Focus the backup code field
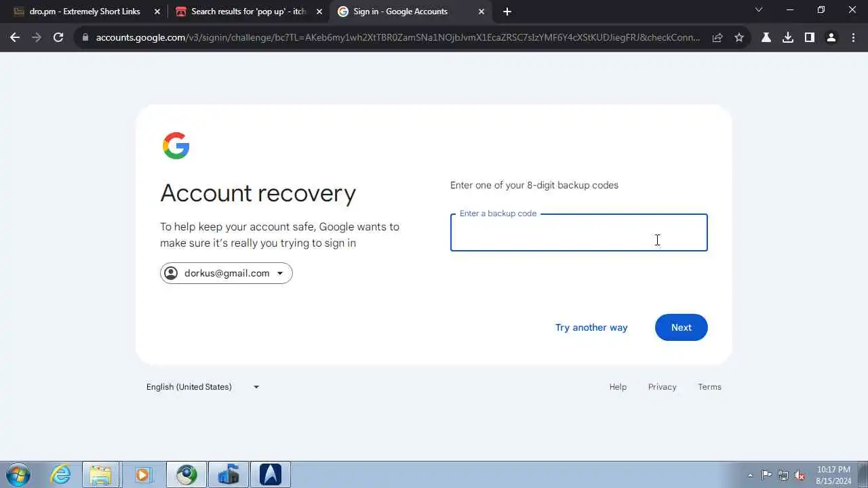868x488 pixels. (x=578, y=232)
